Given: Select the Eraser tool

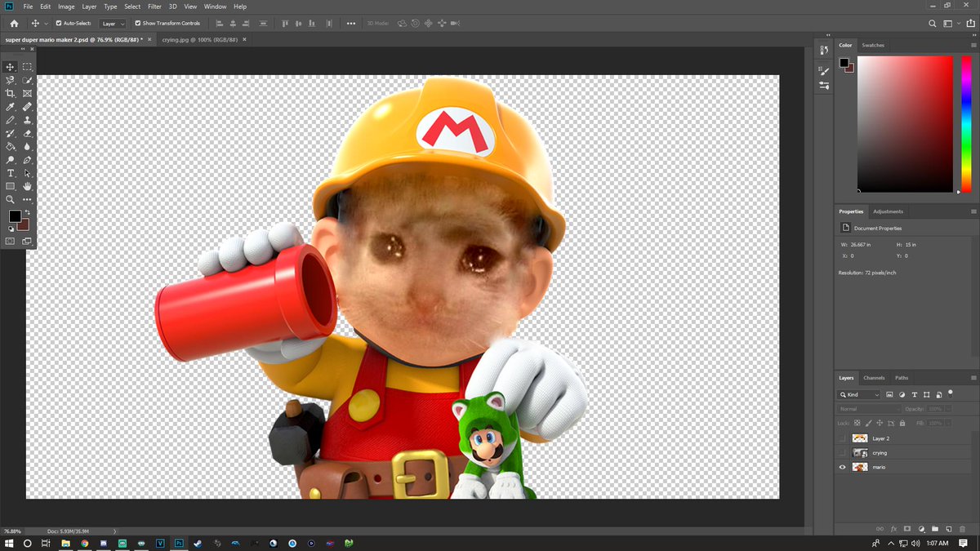Looking at the screenshot, I should [x=27, y=133].
